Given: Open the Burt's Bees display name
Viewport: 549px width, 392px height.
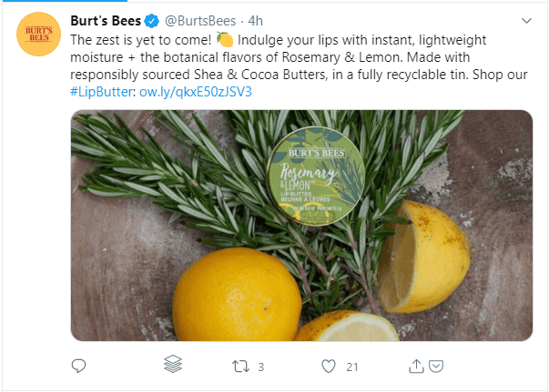Looking at the screenshot, I should coord(105,21).
